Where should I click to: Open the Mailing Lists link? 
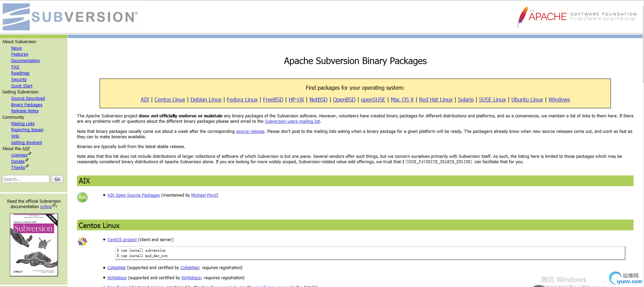(x=23, y=124)
